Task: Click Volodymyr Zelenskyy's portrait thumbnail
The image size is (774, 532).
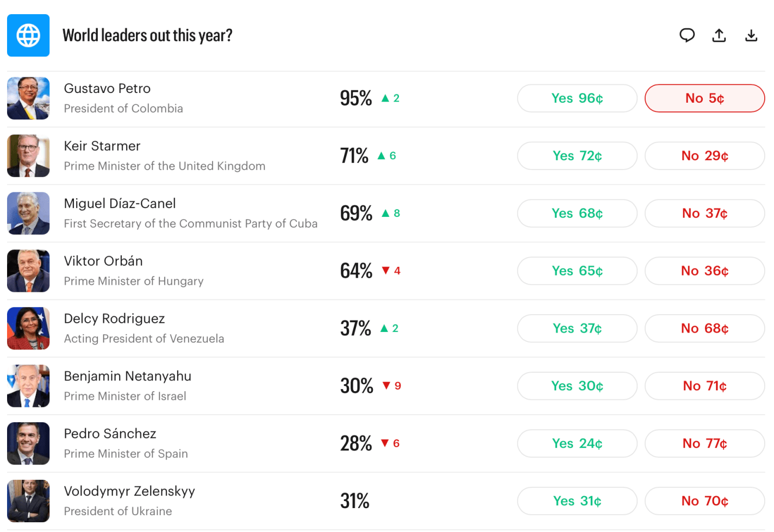Action: click(28, 501)
